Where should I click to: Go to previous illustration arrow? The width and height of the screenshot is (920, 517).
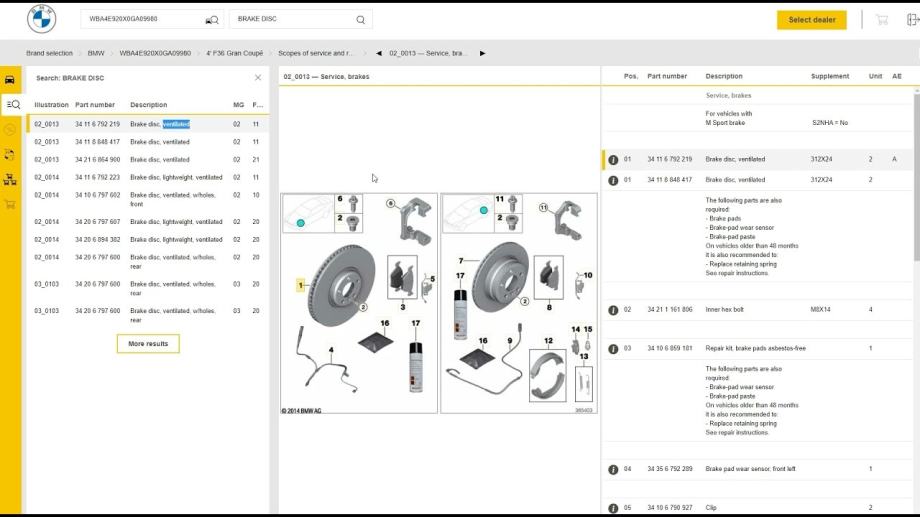(x=378, y=53)
